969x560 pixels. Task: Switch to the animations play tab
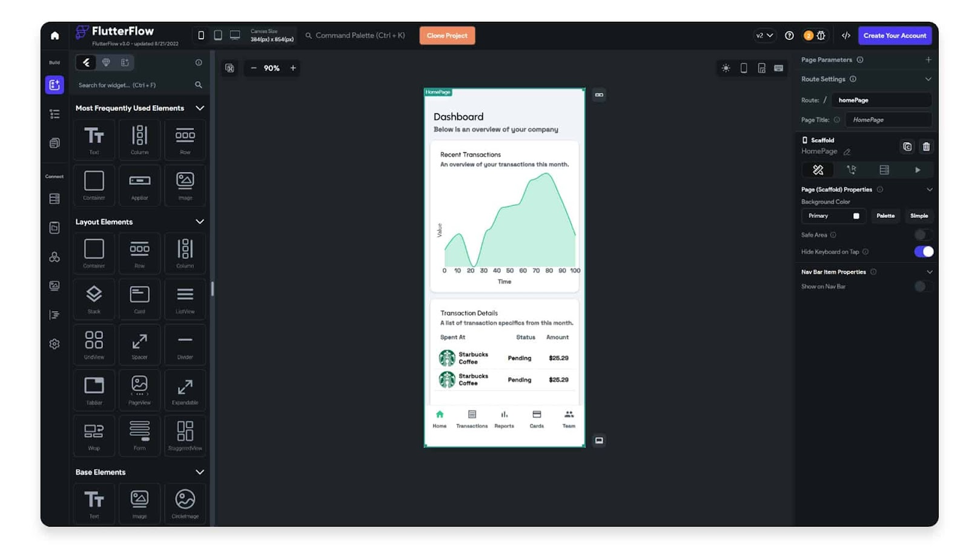(x=918, y=170)
